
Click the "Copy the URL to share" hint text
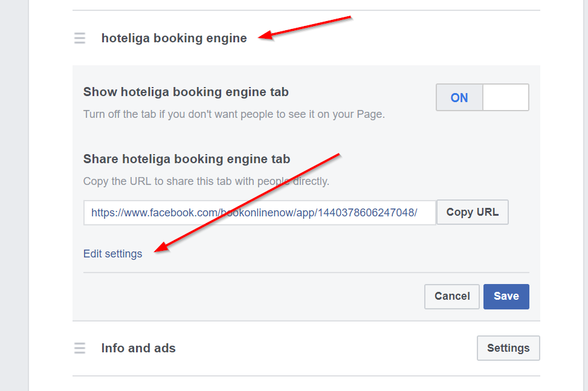tap(206, 181)
